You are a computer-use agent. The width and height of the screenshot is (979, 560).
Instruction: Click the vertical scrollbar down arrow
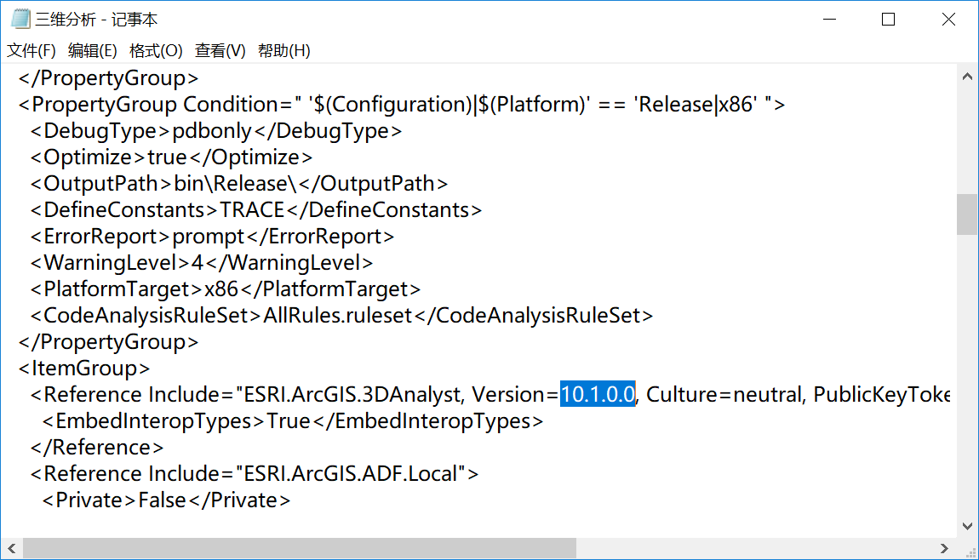[x=967, y=527]
